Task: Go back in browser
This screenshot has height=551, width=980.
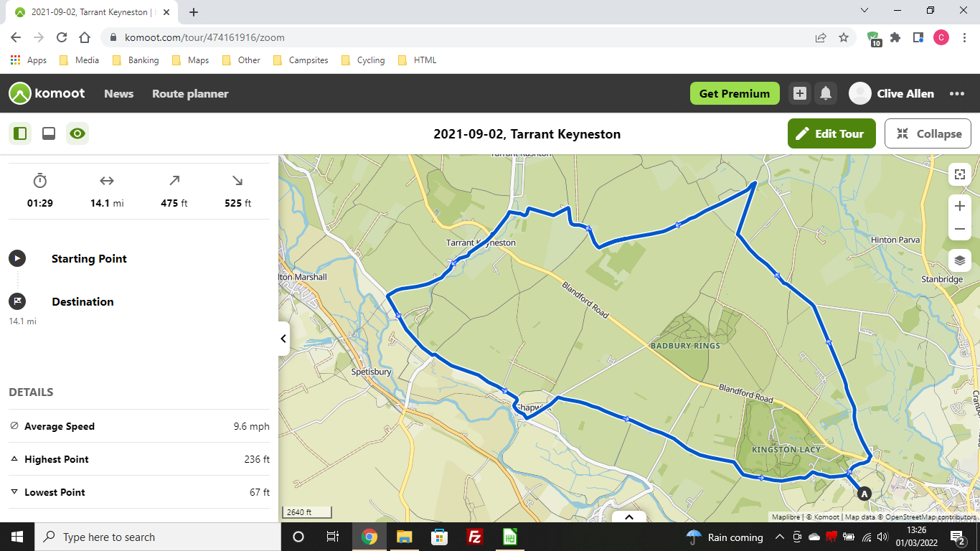Action: (16, 37)
